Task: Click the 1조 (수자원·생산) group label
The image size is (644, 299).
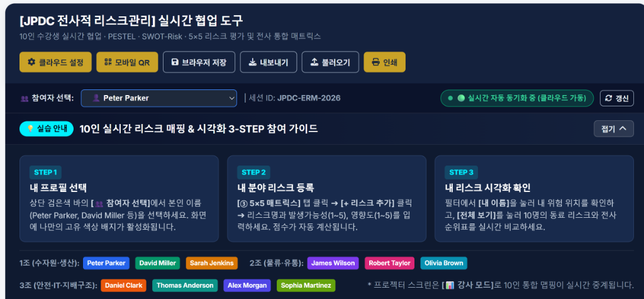Action: tap(49, 263)
